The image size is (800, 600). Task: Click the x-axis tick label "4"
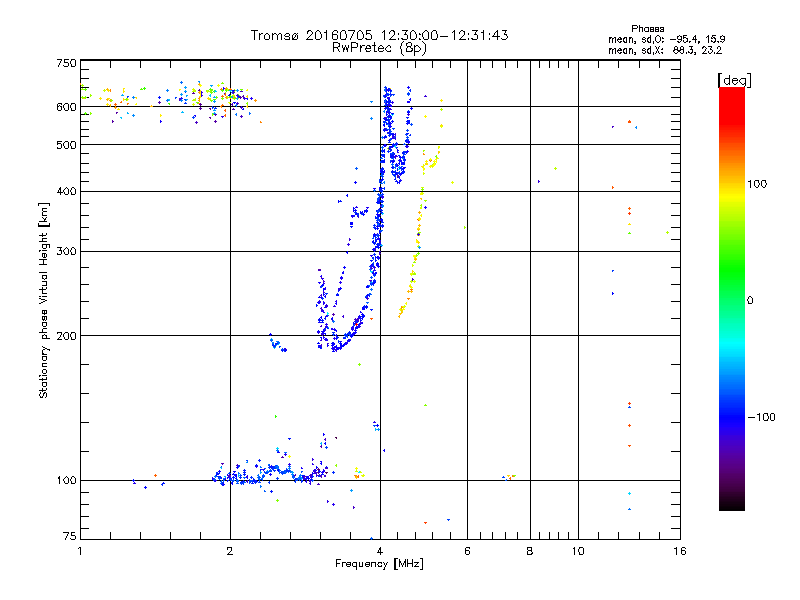tap(380, 551)
